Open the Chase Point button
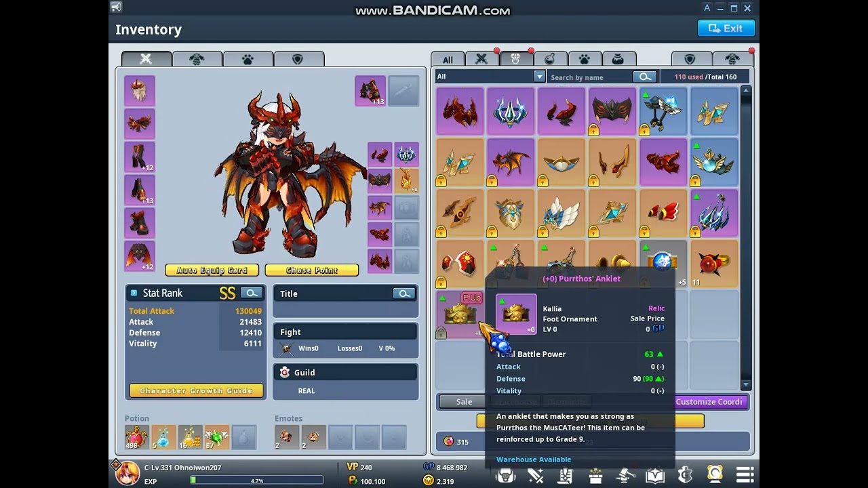 [312, 270]
